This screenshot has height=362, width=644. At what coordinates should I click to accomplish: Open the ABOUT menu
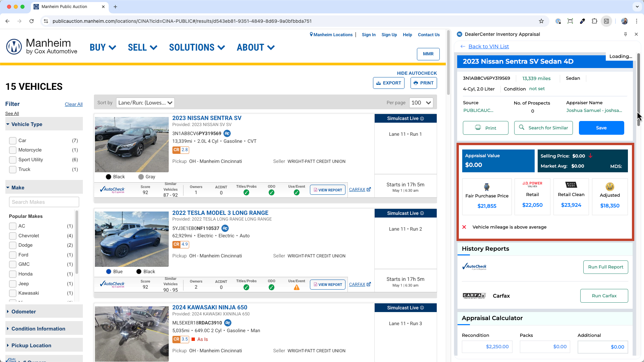tap(256, 48)
